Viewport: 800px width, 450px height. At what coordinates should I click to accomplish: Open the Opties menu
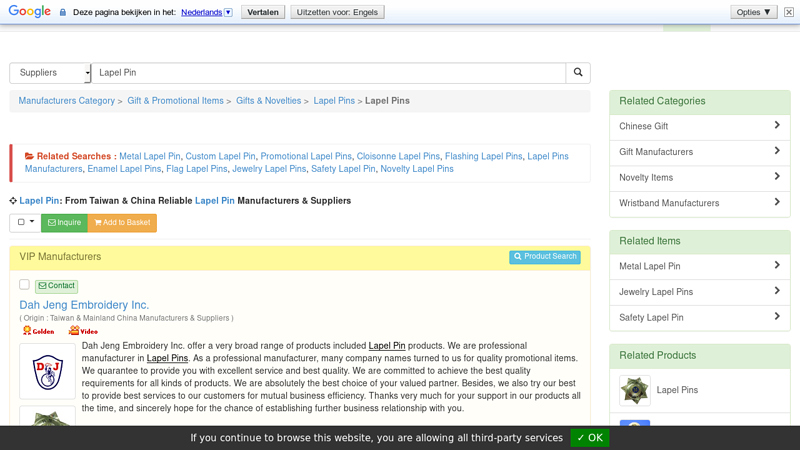pyautogui.click(x=754, y=12)
